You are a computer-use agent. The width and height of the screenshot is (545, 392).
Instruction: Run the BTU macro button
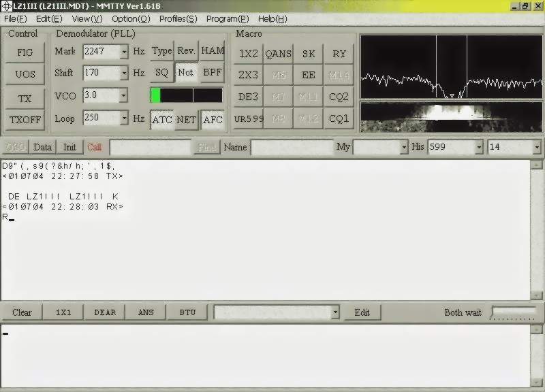point(187,312)
